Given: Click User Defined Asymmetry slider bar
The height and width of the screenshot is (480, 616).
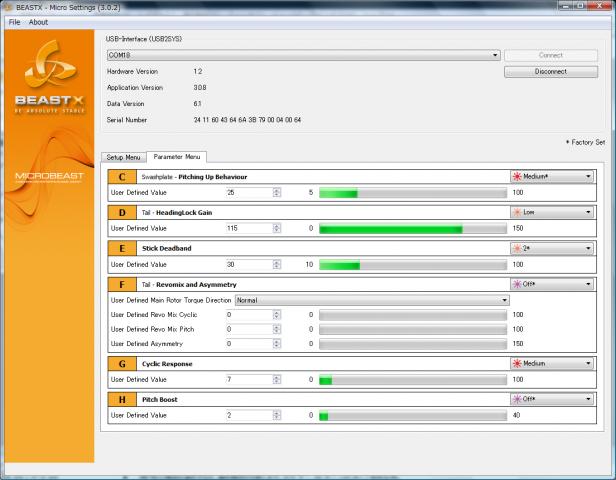Looking at the screenshot, I should (413, 344).
